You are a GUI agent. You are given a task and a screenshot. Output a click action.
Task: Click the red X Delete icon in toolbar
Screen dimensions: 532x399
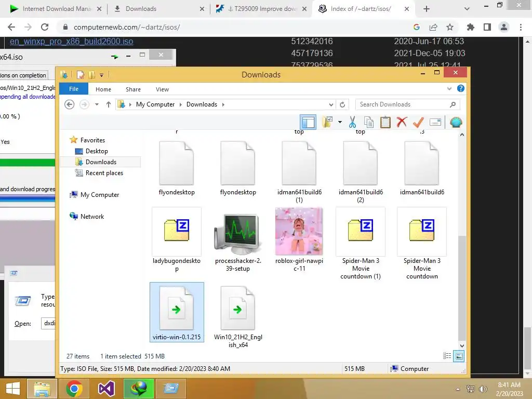tap(402, 122)
